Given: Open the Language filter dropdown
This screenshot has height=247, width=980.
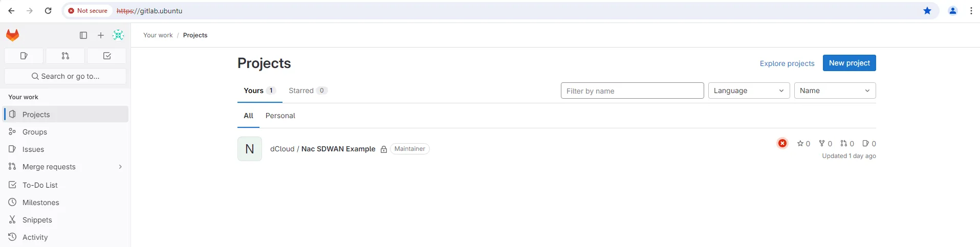Looking at the screenshot, I should coord(749,91).
